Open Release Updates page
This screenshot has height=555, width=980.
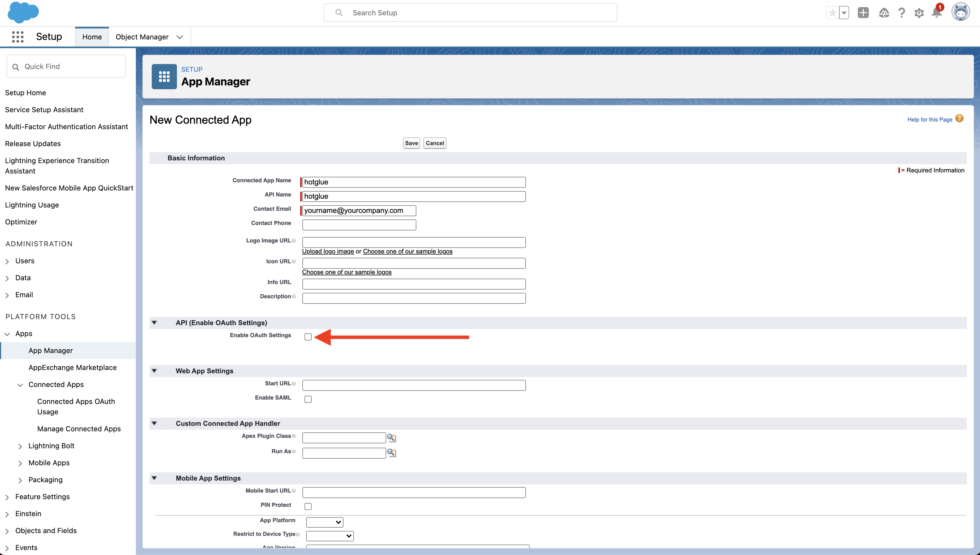click(x=33, y=144)
